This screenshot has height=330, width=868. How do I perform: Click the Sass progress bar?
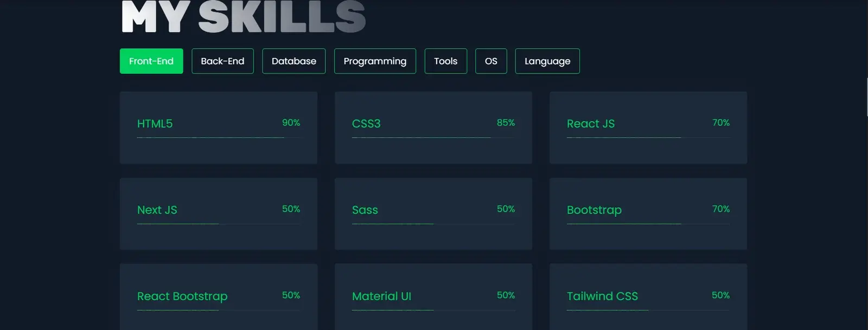(x=433, y=224)
